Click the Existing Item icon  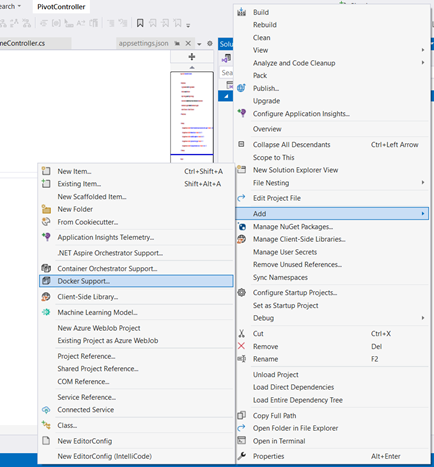pyautogui.click(x=46, y=184)
